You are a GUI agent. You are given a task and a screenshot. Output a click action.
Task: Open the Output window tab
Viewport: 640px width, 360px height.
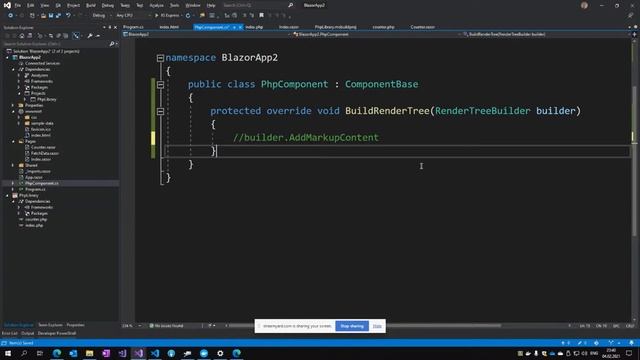click(x=28, y=333)
